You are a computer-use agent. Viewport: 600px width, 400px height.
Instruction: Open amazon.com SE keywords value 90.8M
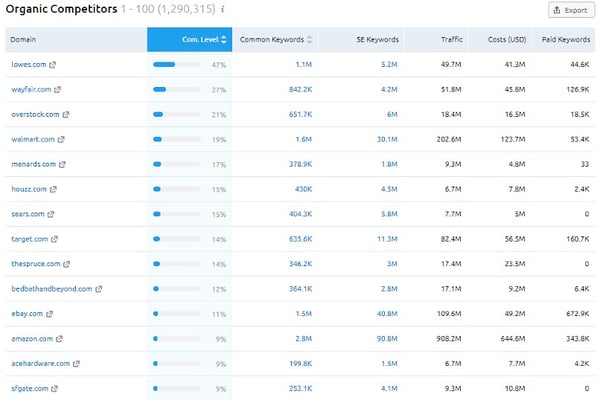tap(387, 339)
